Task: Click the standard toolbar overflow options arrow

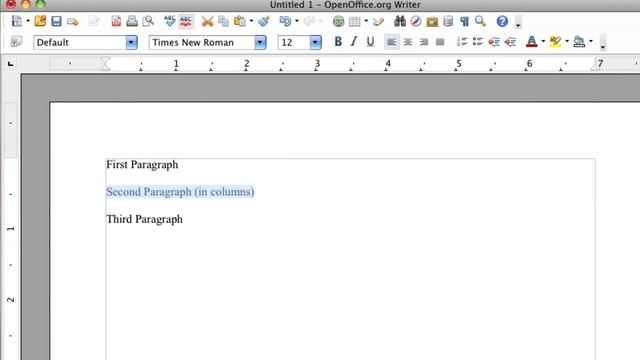Action: tap(518, 22)
